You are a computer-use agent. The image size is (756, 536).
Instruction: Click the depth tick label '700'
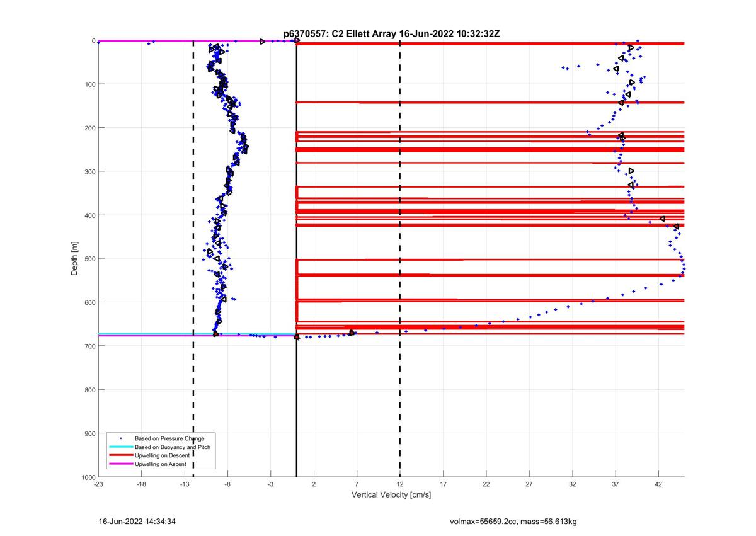(89, 346)
